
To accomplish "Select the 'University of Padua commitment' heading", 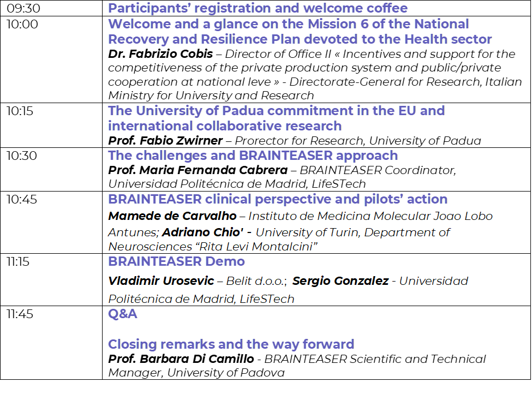I will 276,118.
